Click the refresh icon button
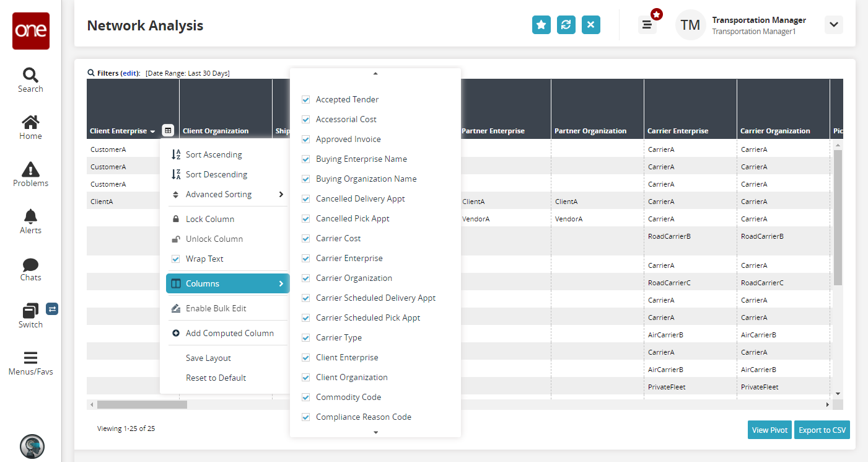Screen dimensions: 868x462 pos(566,25)
